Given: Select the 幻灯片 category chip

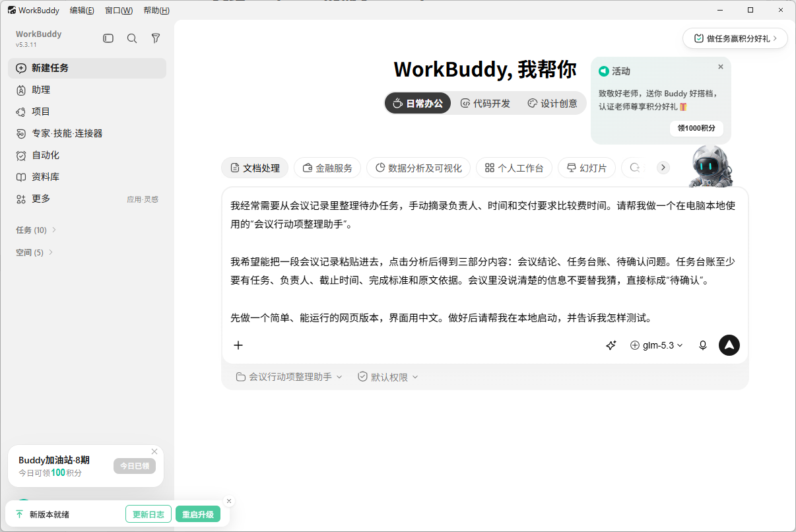Looking at the screenshot, I should pos(587,168).
